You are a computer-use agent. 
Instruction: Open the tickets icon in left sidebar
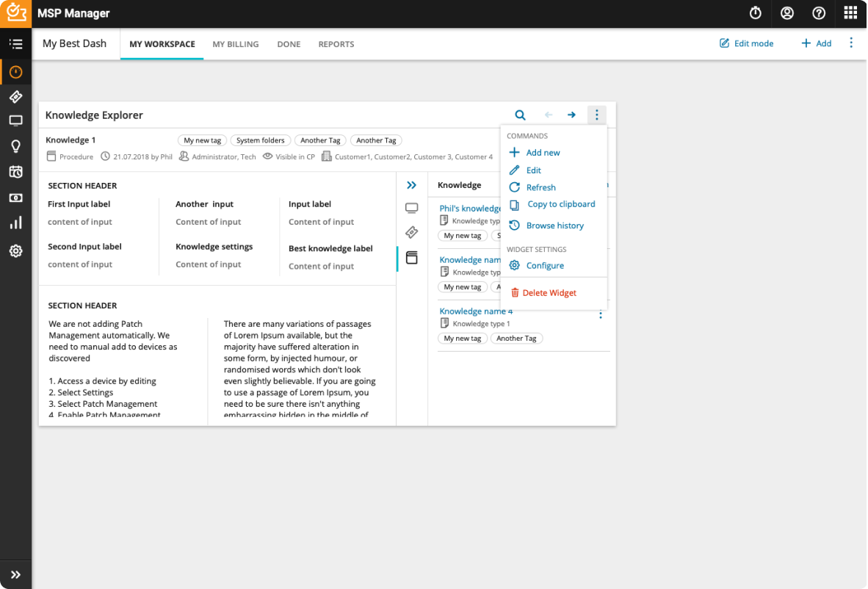(15, 97)
